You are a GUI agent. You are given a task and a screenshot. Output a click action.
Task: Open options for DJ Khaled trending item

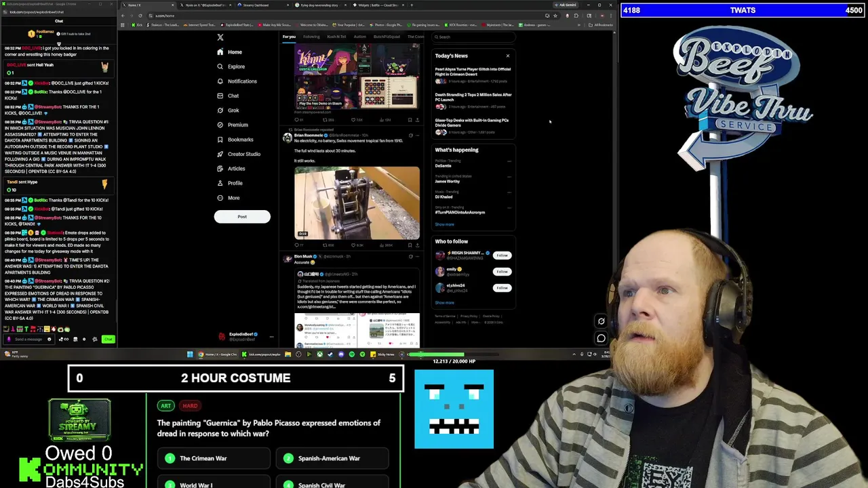click(509, 192)
